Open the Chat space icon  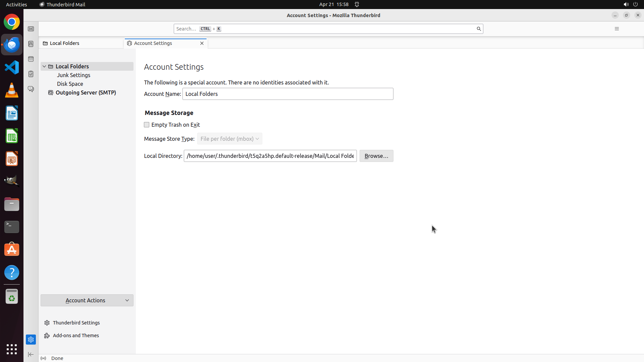click(x=31, y=89)
